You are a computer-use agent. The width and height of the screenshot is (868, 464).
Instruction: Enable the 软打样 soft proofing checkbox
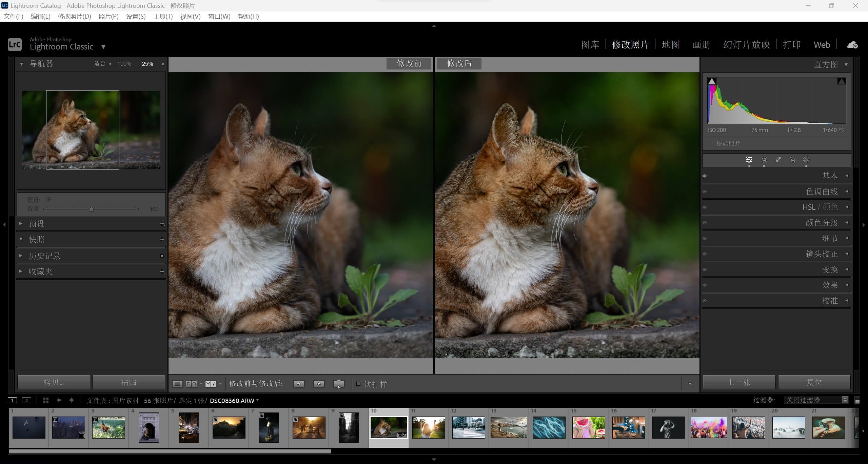(358, 384)
